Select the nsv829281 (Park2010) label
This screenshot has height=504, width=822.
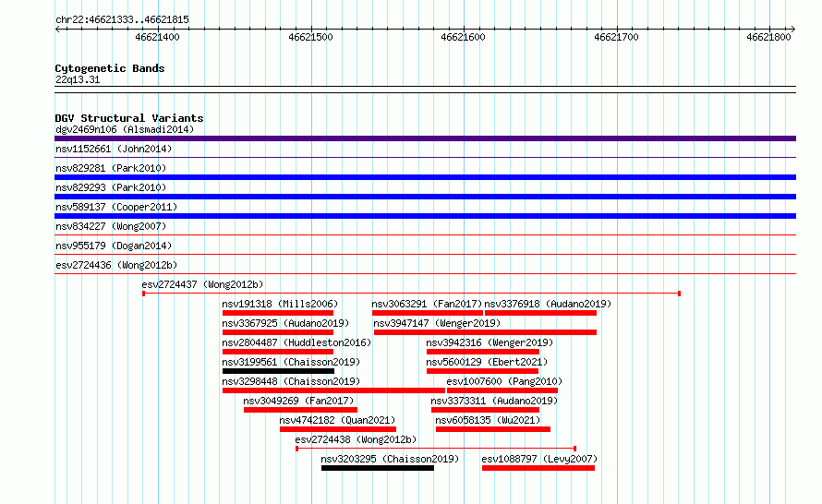111,168
